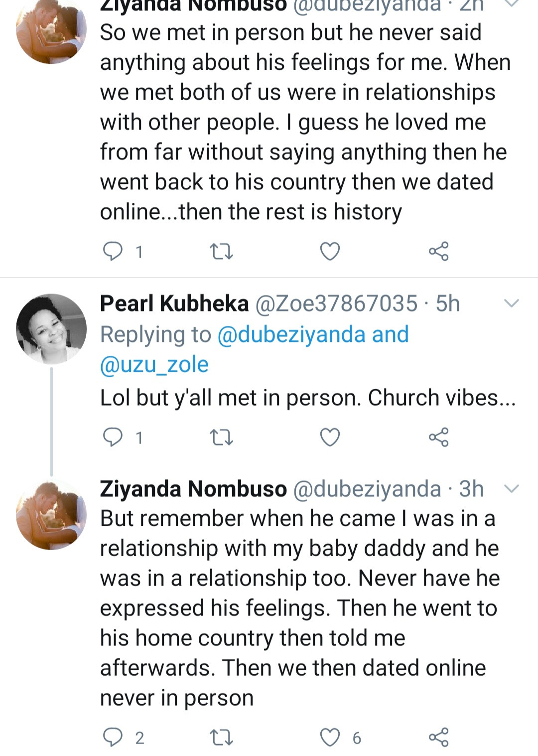Open the options chevron on Pearl Kubheka's tweet

click(512, 303)
